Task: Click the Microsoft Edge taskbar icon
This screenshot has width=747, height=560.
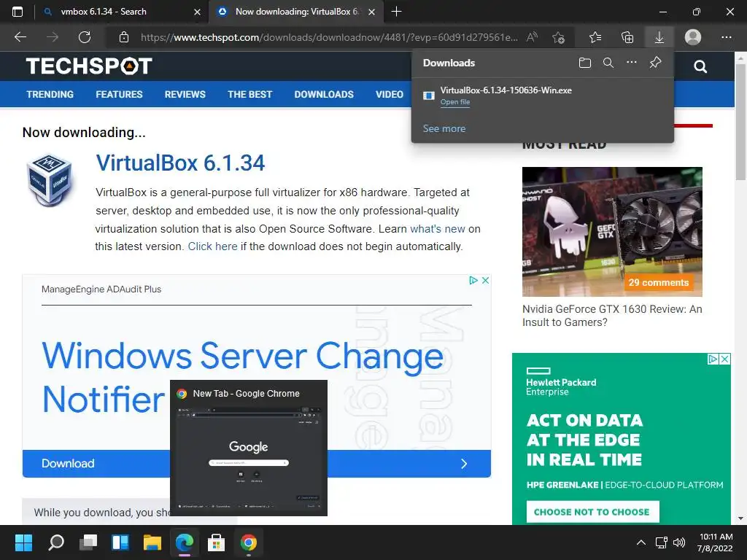Action: coord(185,542)
